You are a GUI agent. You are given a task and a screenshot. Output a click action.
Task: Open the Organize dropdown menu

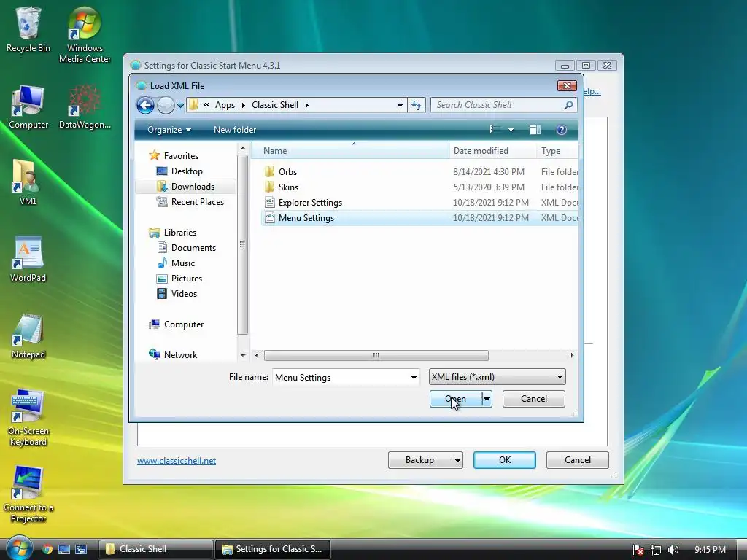pos(169,130)
